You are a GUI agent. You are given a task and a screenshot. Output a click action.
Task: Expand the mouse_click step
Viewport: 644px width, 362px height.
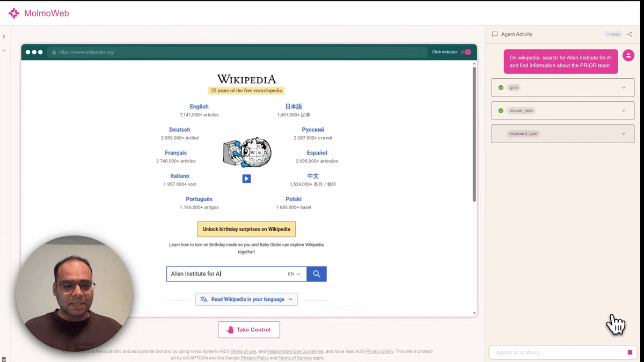click(x=563, y=110)
